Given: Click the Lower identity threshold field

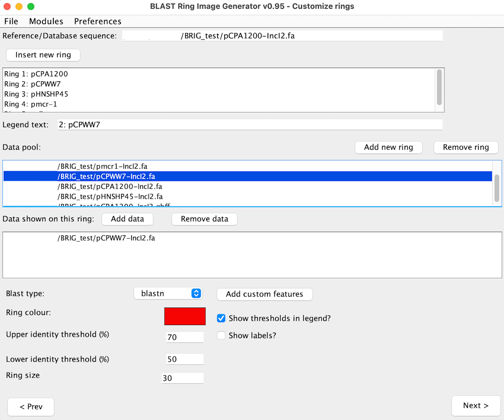Looking at the screenshot, I should pos(185,359).
